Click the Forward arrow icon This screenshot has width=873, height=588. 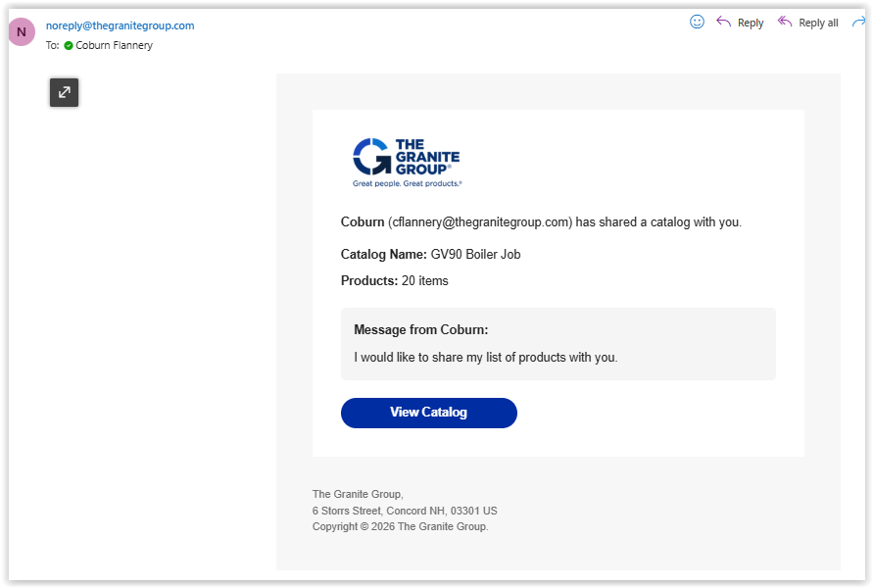[x=859, y=22]
